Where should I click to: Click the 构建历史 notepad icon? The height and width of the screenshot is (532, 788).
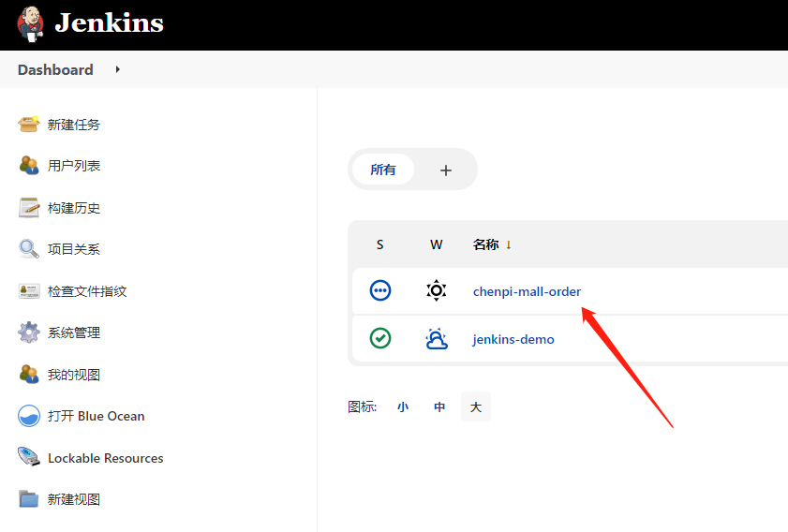[29, 208]
